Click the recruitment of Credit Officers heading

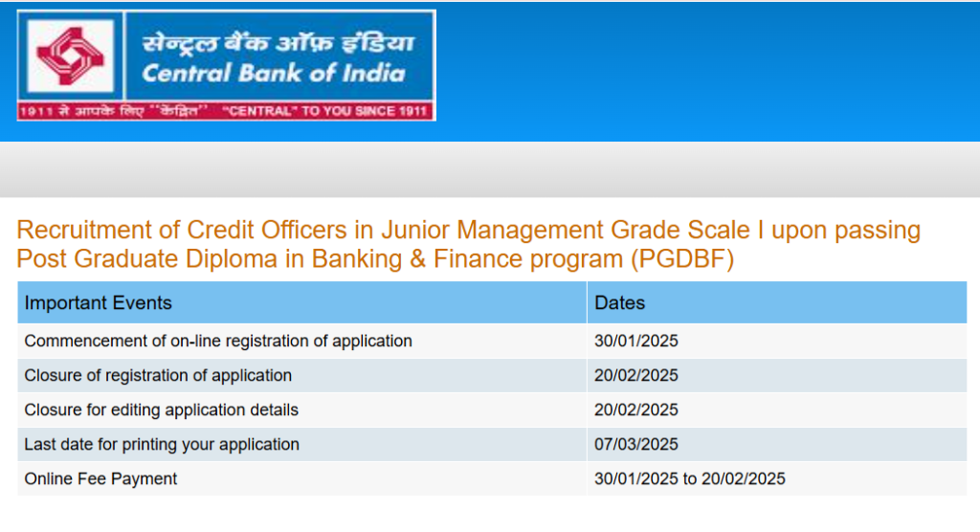click(x=468, y=244)
